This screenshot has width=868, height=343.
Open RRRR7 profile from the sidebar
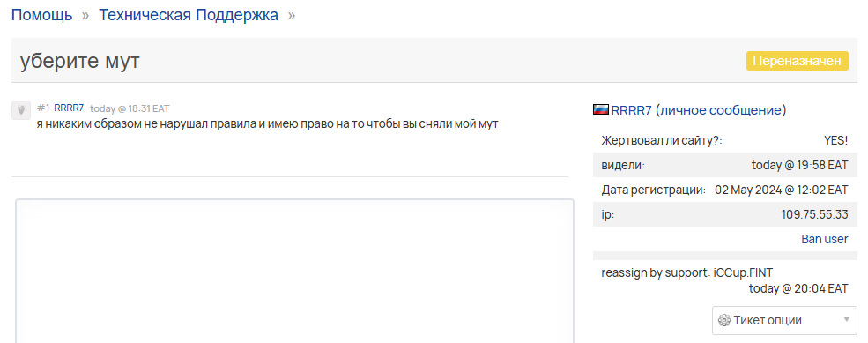[631, 109]
